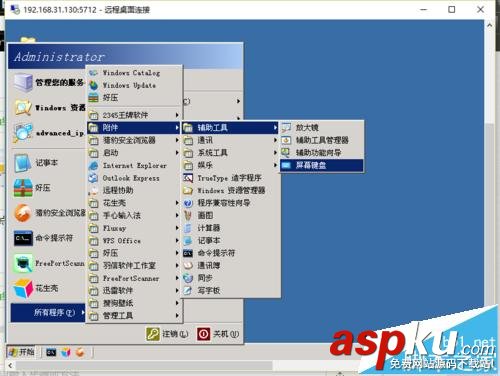
Task: Launch 写字板 wordpad icon
Action: [188, 291]
